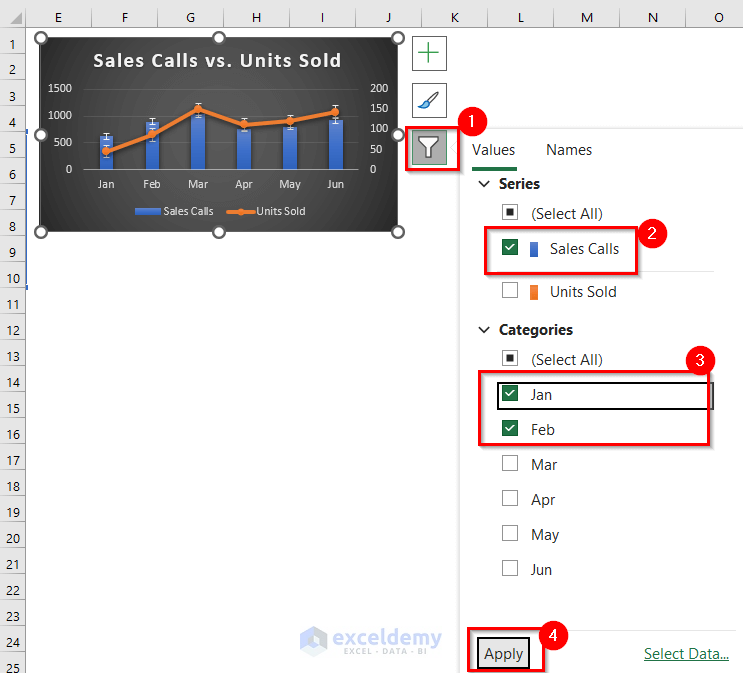Check the May category checkbox
This screenshot has height=673, width=743.
(x=510, y=533)
